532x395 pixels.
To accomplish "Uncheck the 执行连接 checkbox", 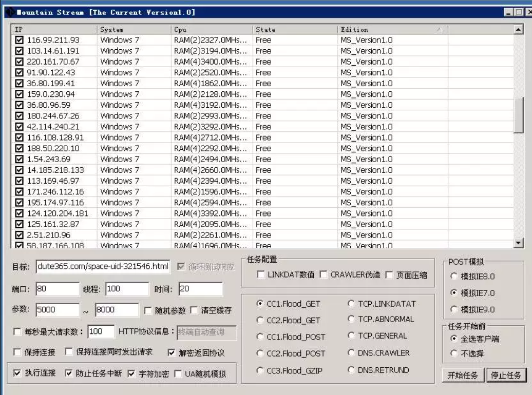I will click(x=17, y=373).
